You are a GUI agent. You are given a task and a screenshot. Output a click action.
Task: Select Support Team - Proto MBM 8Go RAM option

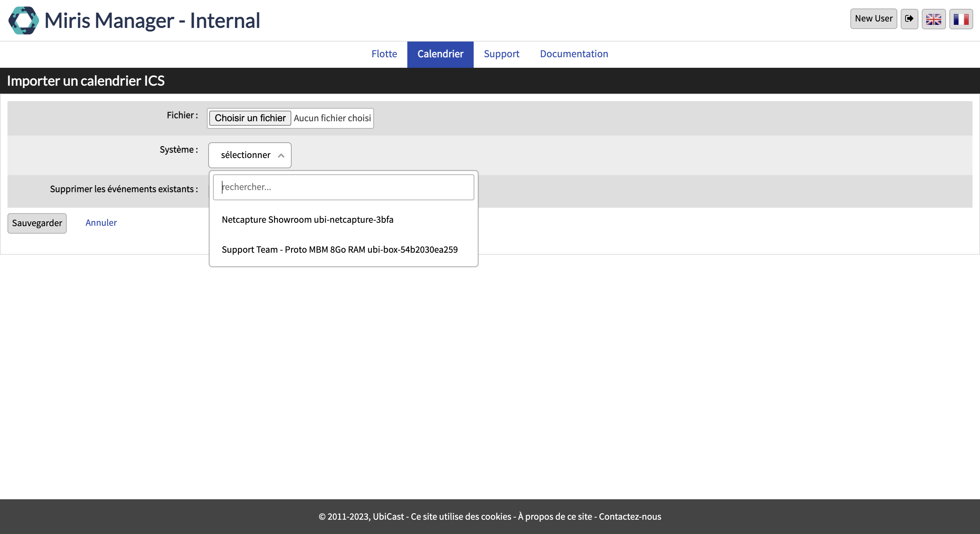pos(343,250)
